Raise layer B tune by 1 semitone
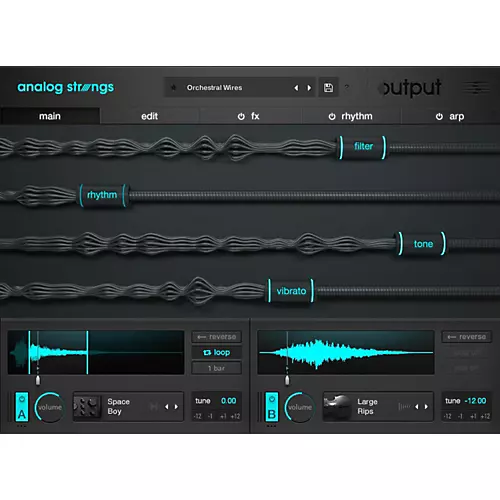This screenshot has width=500, height=500. coord(473,416)
